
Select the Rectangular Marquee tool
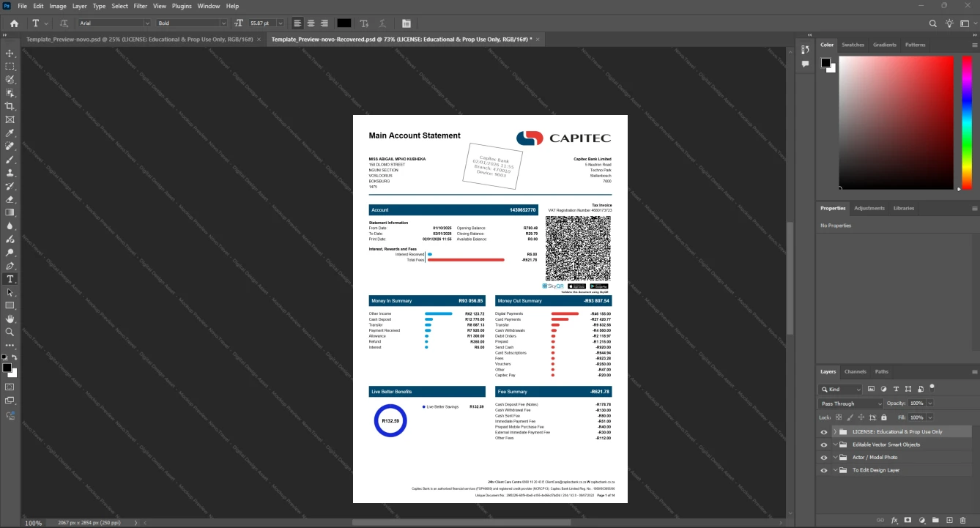[x=10, y=67]
